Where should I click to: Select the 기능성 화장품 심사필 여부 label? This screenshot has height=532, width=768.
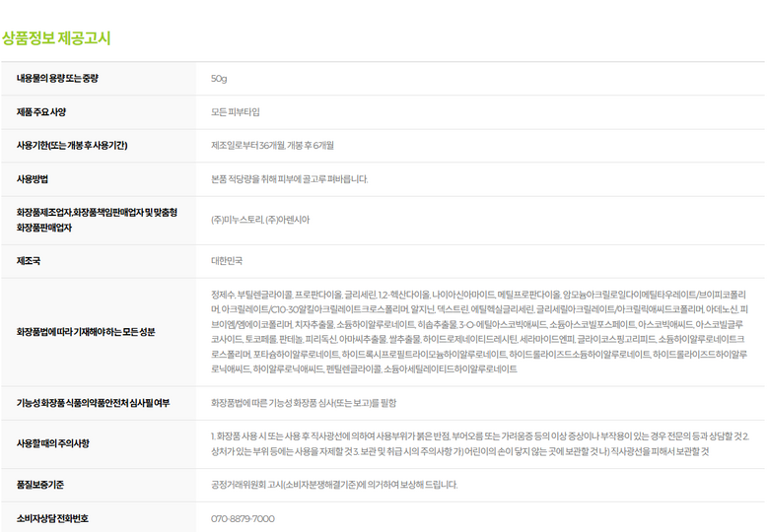click(93, 403)
